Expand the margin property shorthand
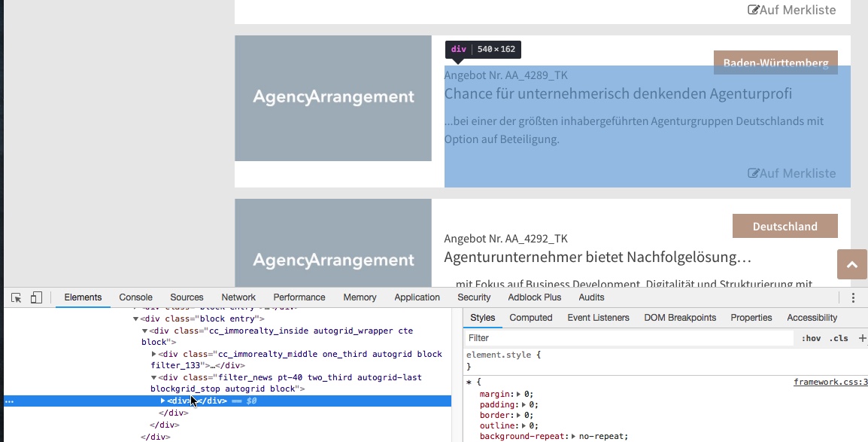The image size is (868, 442). [518, 394]
